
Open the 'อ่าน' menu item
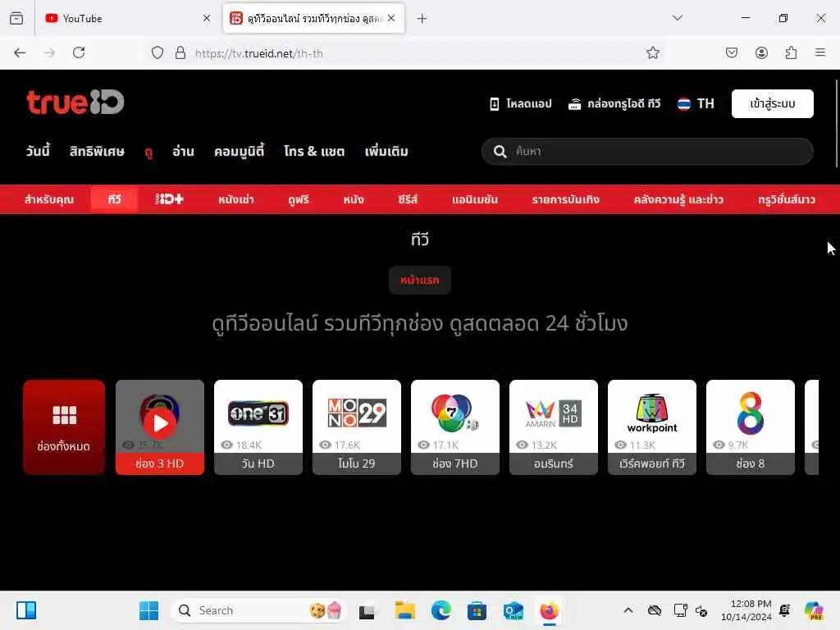[183, 151]
